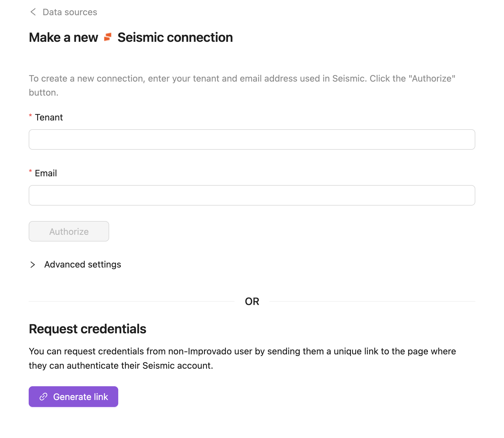Viewport: 504px width, 438px height.
Task: Focus the Email input field
Action: 252,195
